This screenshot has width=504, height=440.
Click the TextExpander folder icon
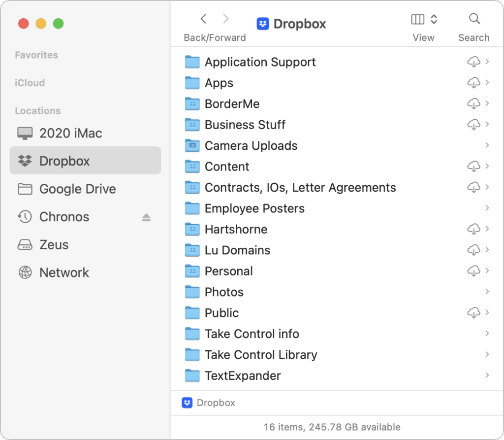[192, 375]
